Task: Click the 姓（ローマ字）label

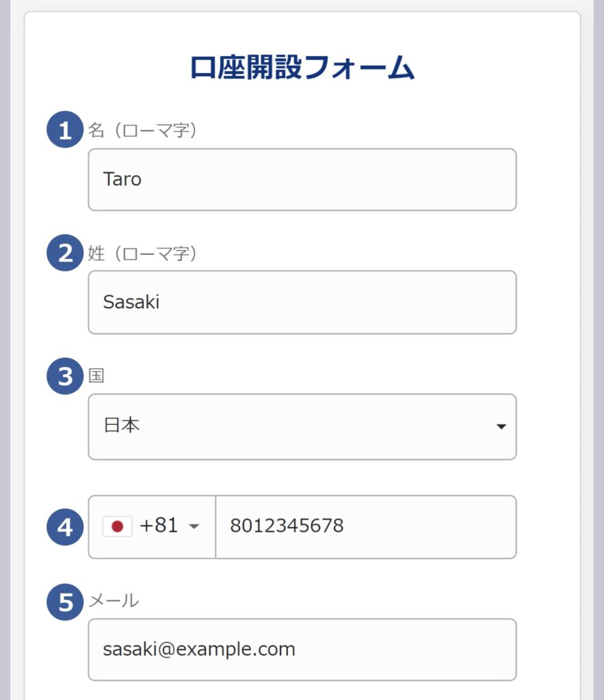Action: tap(142, 254)
